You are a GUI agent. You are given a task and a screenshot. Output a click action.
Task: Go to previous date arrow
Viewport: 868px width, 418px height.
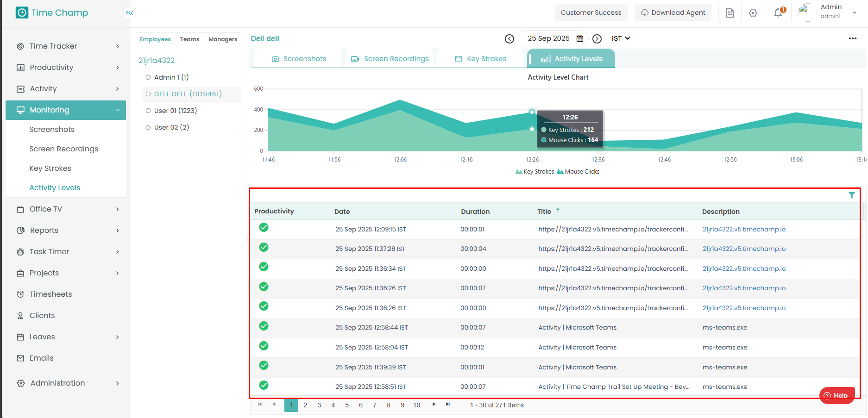pos(509,39)
